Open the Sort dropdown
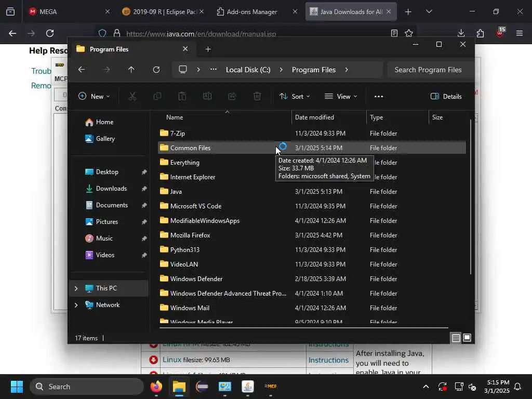Image resolution: width=532 pixels, height=399 pixels. pyautogui.click(x=295, y=96)
